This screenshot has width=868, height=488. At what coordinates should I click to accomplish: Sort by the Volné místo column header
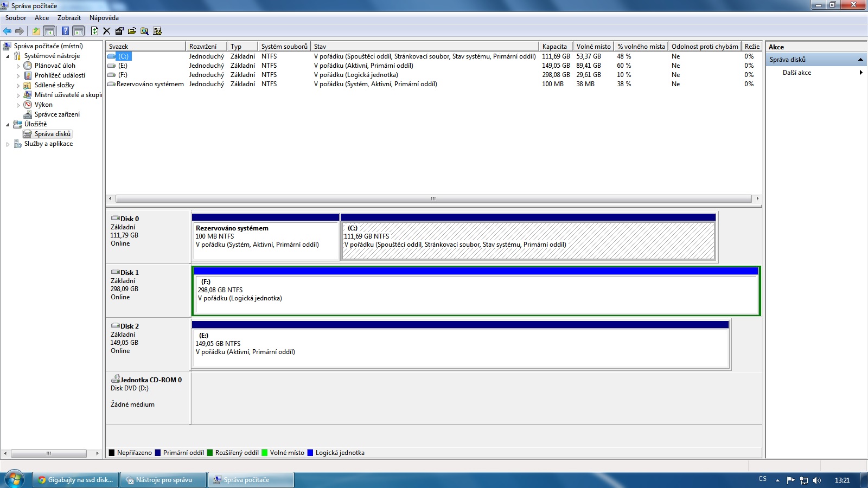pyautogui.click(x=593, y=47)
